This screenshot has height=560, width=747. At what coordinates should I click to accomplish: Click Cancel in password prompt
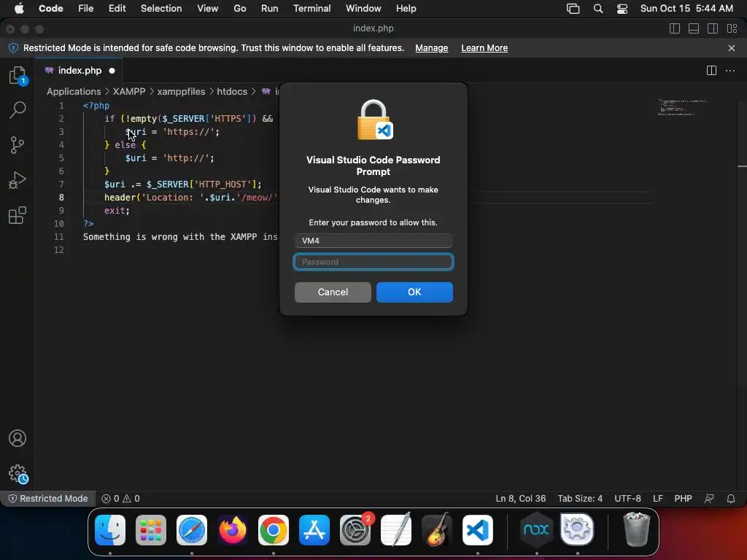pyautogui.click(x=333, y=292)
